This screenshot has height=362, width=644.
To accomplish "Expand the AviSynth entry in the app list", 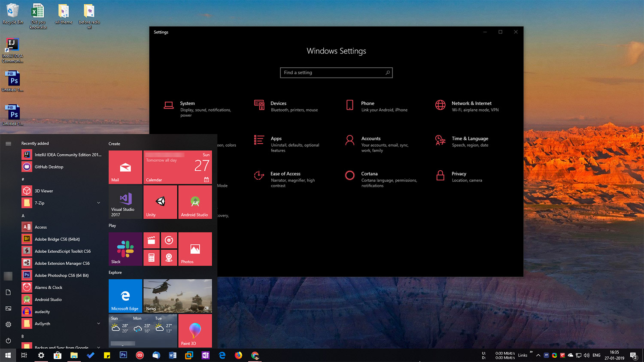I will (98, 323).
